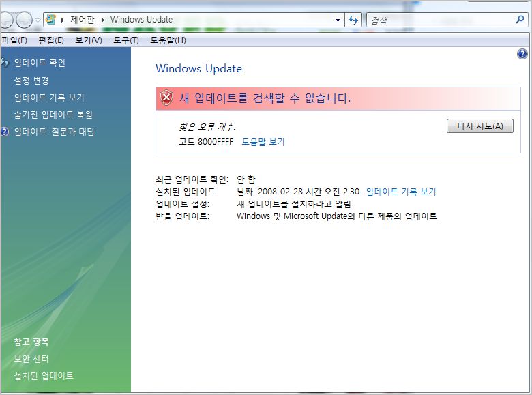This screenshot has width=532, height=395.
Task: Click the Forward navigation arrow button
Action: pos(25,20)
